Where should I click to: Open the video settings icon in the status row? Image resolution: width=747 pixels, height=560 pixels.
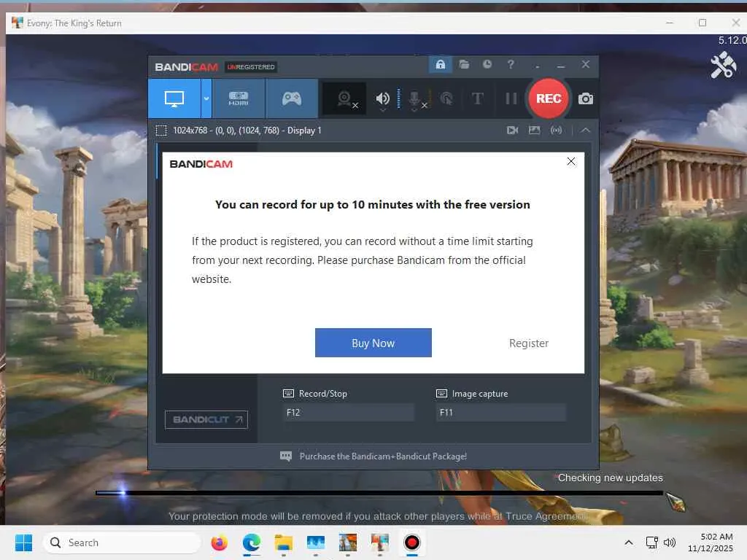(x=513, y=130)
